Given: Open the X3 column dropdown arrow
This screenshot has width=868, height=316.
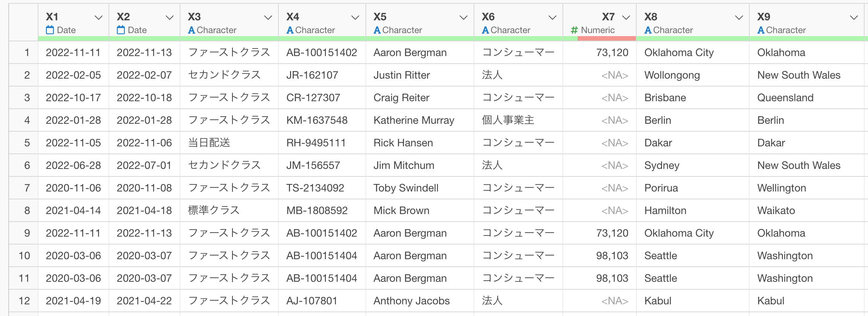Looking at the screenshot, I should point(268,17).
